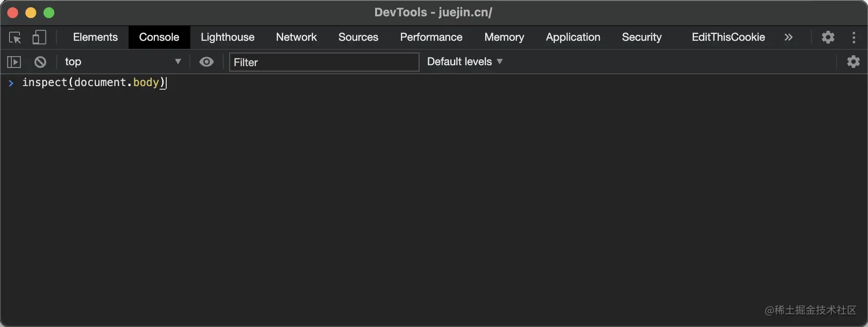Switch to the Performance tab
Image resolution: width=868 pixels, height=327 pixels.
(431, 37)
